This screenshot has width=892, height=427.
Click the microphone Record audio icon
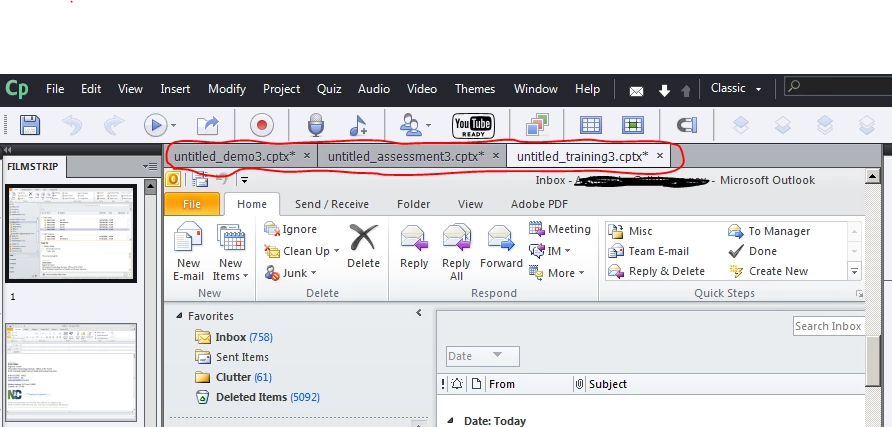(316, 125)
